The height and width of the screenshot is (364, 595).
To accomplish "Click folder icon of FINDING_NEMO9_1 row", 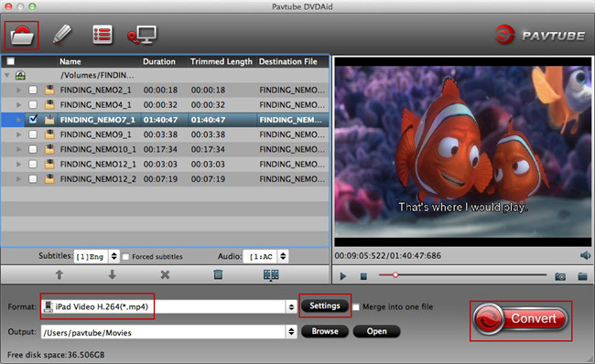I will click(49, 134).
